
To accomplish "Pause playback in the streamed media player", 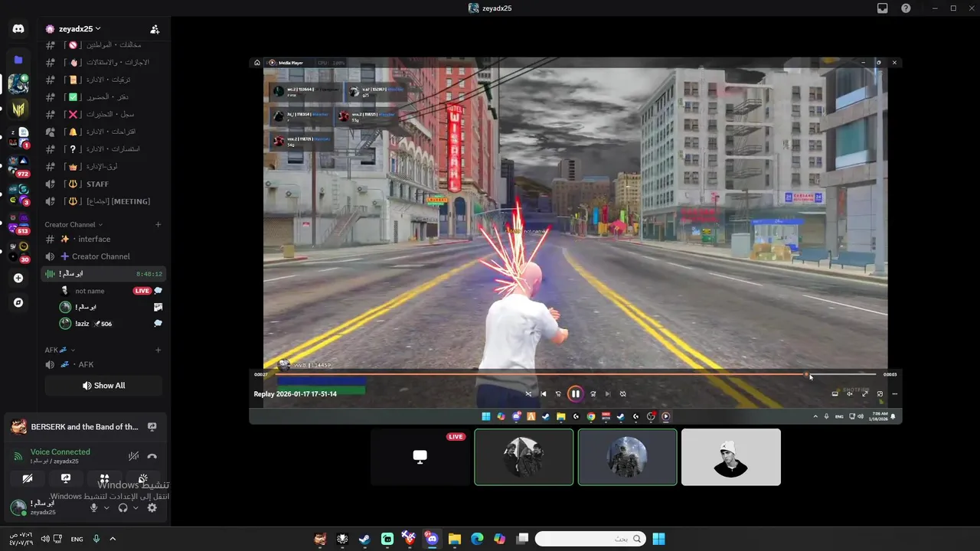I will (x=575, y=394).
